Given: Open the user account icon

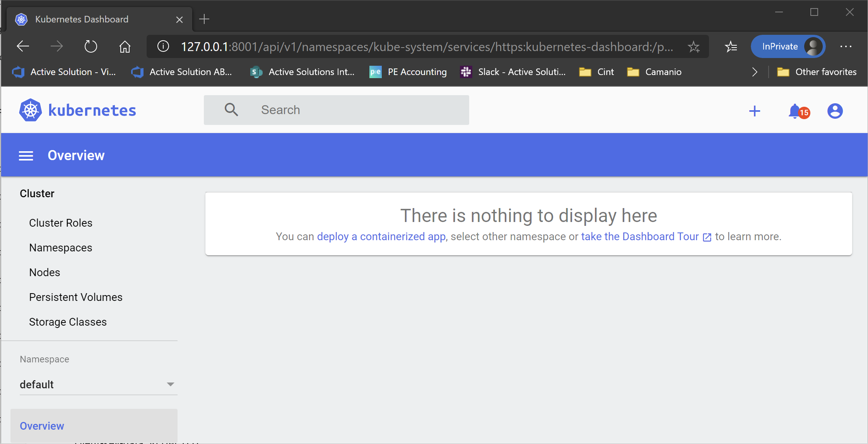Looking at the screenshot, I should point(835,111).
